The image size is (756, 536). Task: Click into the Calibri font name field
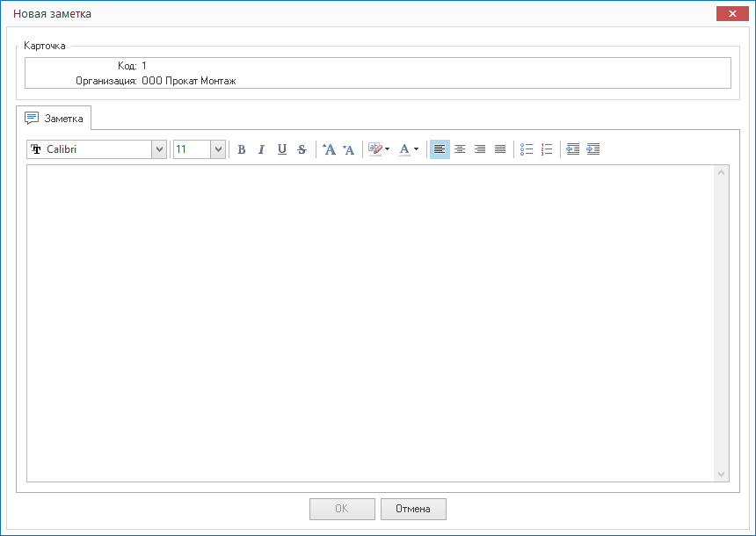[x=90, y=149]
